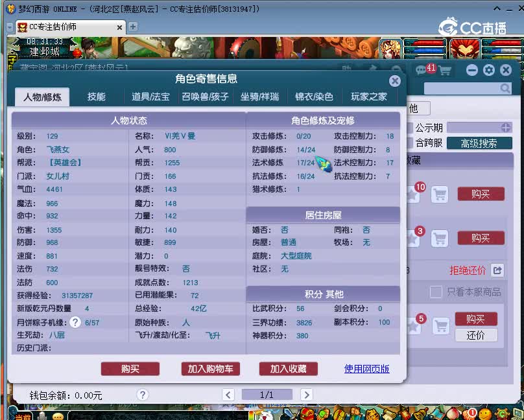Favorite star on listing with badge 5
This screenshot has width=524, height=420.
pyautogui.click(x=414, y=326)
